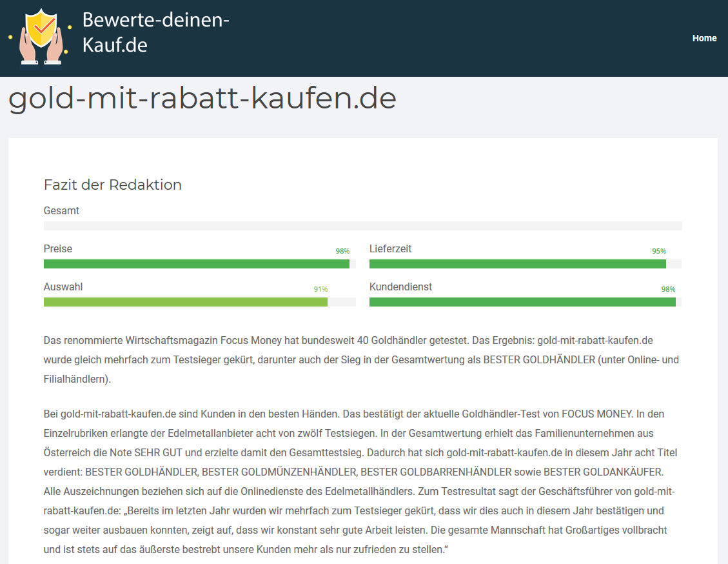
Task: Click the empty Gesamt rating bar
Action: point(362,226)
